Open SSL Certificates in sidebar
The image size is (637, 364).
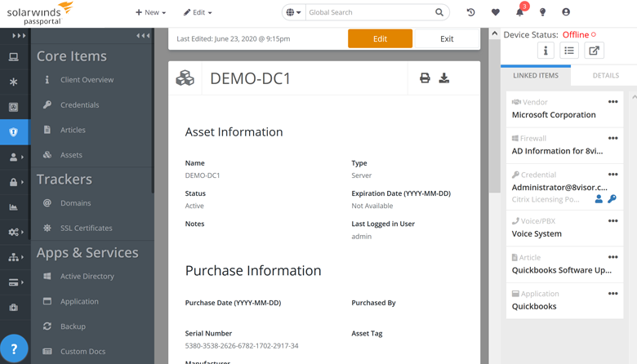coord(86,228)
